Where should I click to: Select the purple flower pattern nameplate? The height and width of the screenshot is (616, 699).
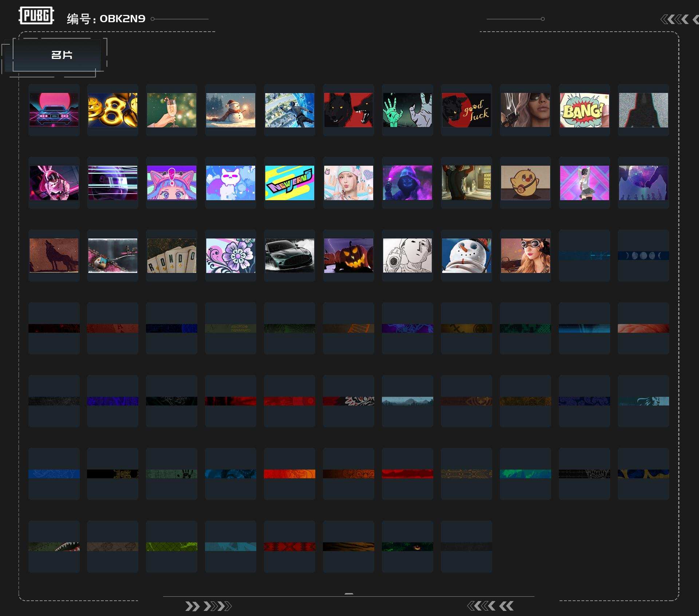click(231, 255)
